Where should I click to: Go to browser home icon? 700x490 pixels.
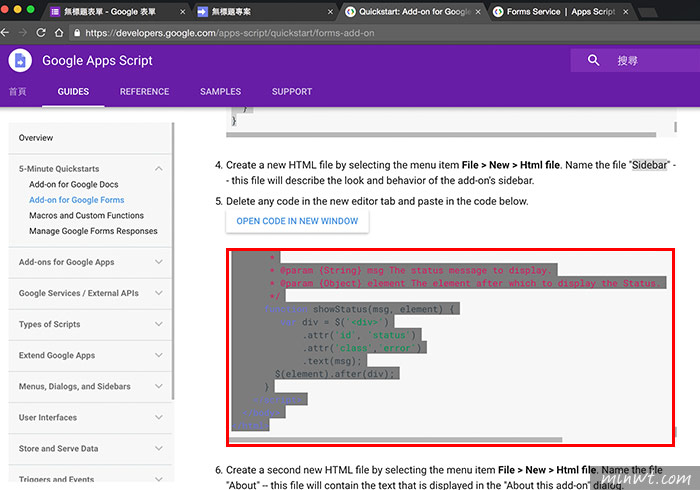coord(59,33)
